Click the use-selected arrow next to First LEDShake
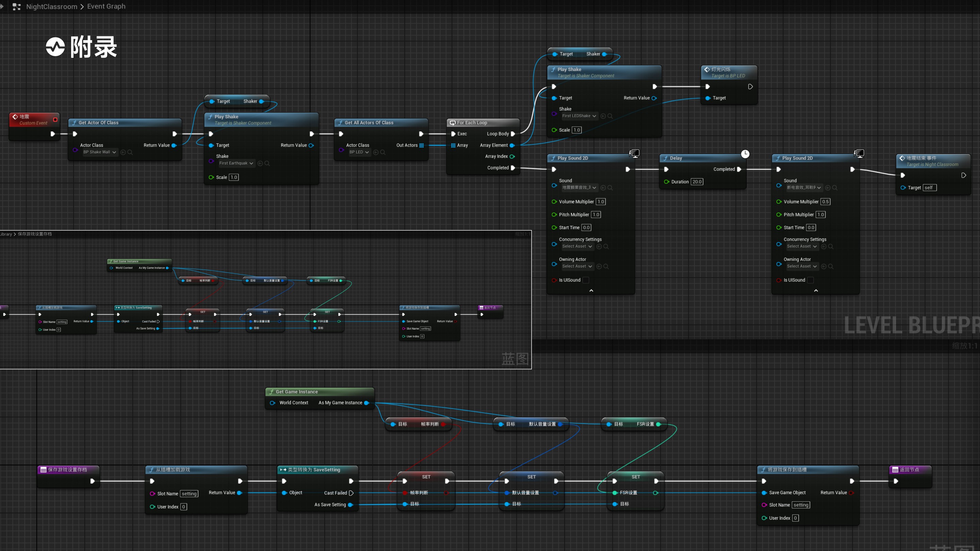The height and width of the screenshot is (551, 980). point(603,116)
